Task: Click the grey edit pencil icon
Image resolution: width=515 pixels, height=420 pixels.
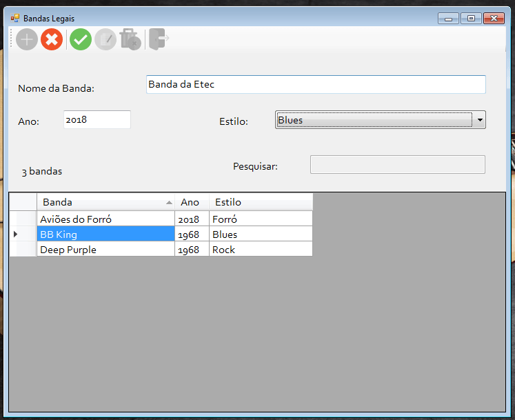Action: click(x=105, y=39)
